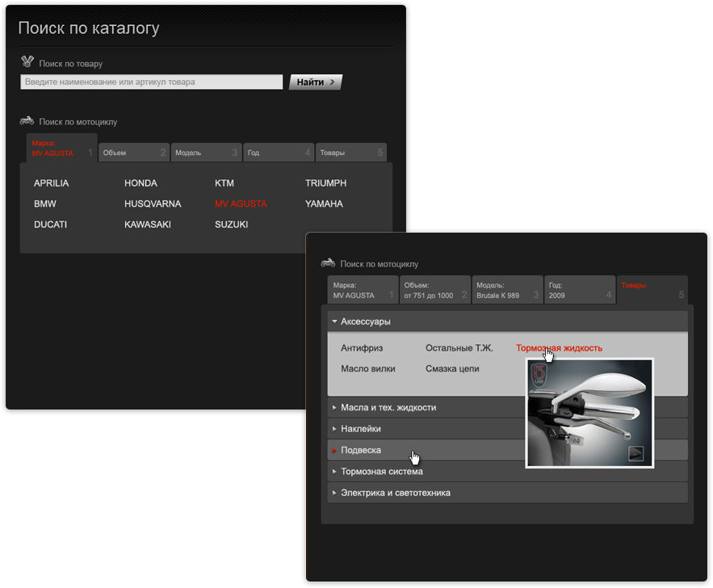Expand the Электрика и светотехника section

click(507, 493)
